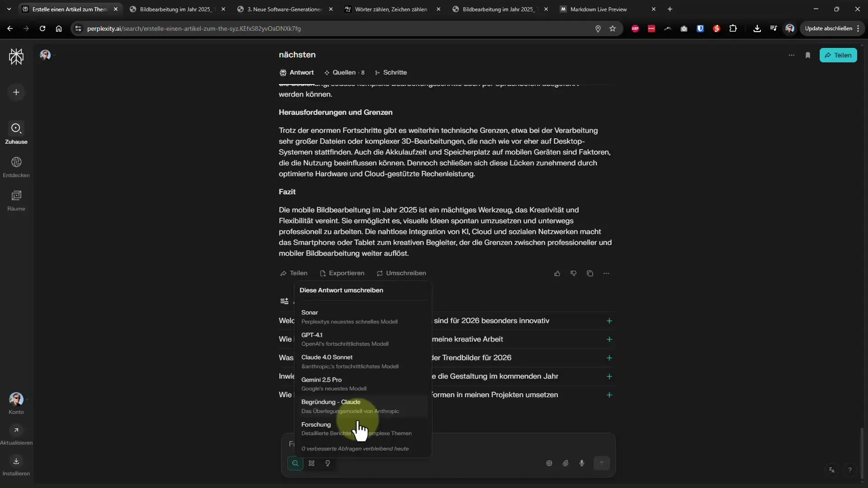Choose Claude 4.0 Sonnet for rewrite
Image resolution: width=868 pixels, height=488 pixels.
[x=362, y=361]
